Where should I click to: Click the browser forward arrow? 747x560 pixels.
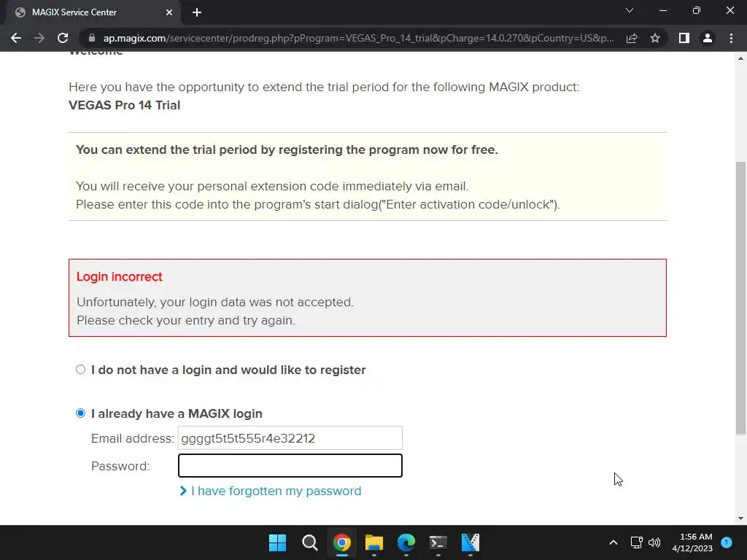point(39,38)
